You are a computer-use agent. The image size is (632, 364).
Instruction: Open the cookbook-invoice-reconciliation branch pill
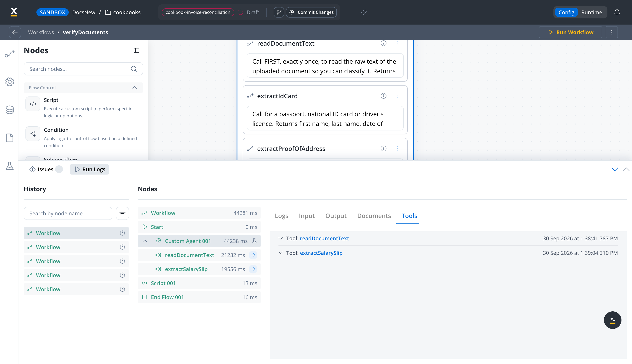[x=198, y=12]
